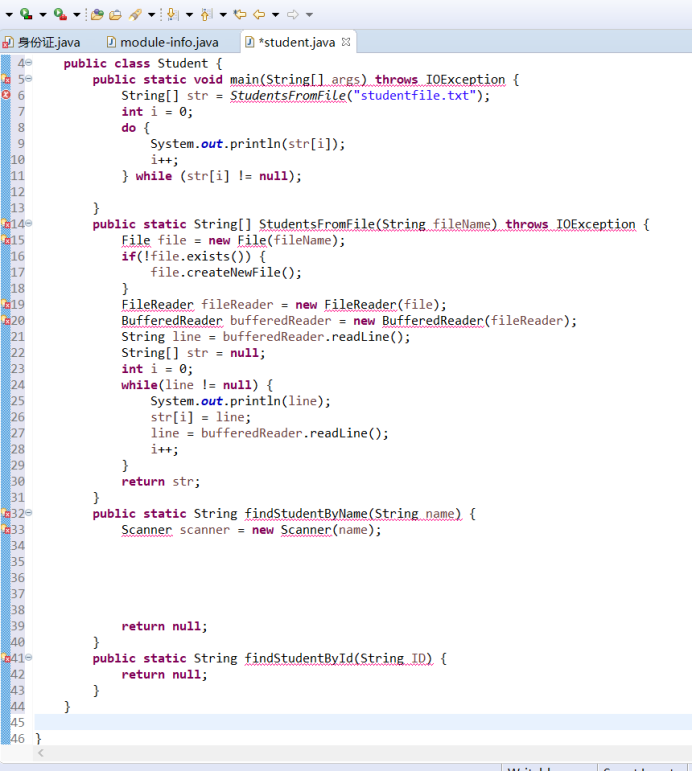The width and height of the screenshot is (692, 772).
Task: Collapse the main method fold at line 5
Action: coord(29,79)
